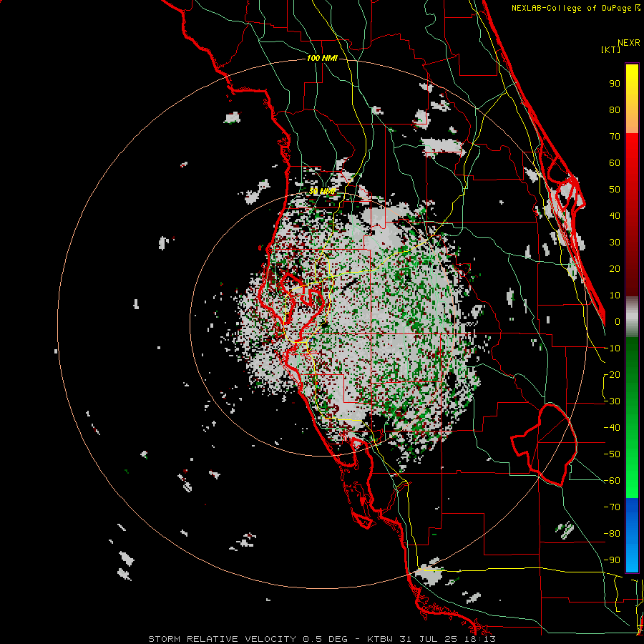This screenshot has height=644, width=644.
Task: Select the 30 value on velocity scale
Action: point(615,243)
